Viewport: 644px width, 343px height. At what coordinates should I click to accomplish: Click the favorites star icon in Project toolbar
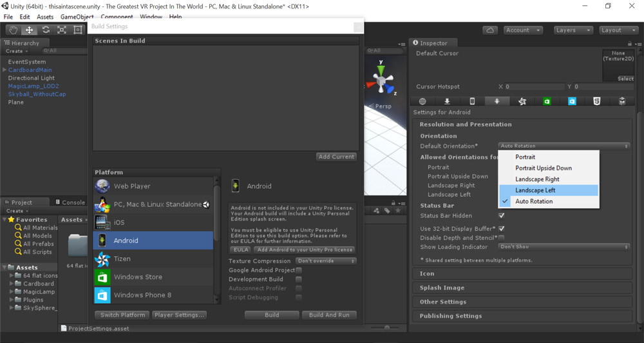coord(397,211)
